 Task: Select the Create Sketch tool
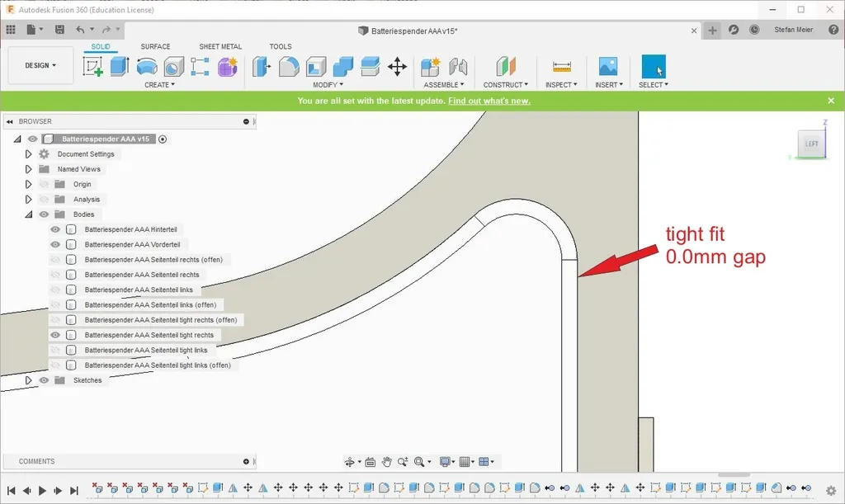click(x=92, y=67)
